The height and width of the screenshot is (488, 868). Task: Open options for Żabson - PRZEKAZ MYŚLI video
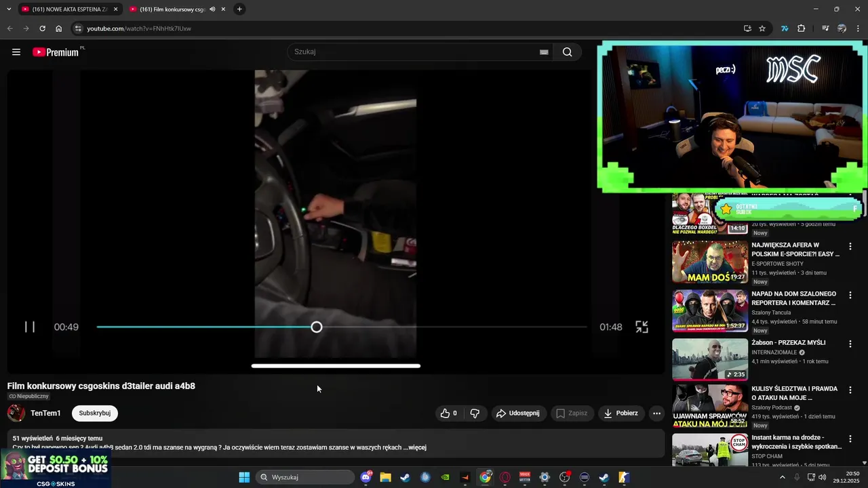point(850,344)
